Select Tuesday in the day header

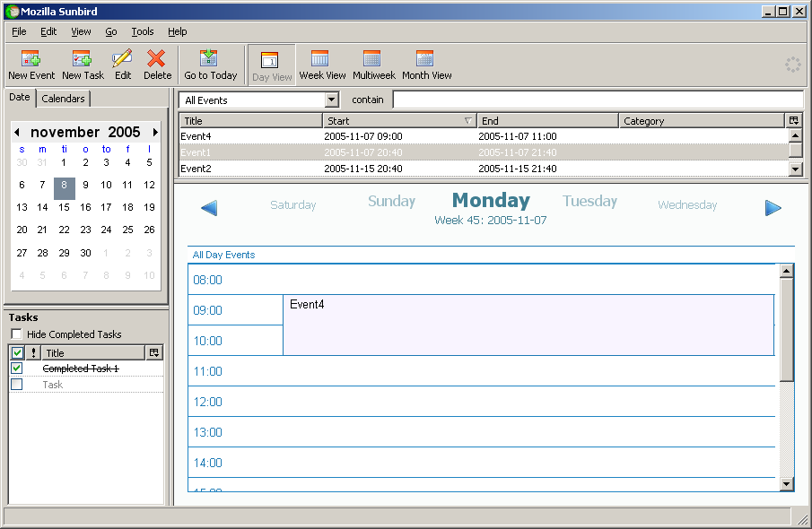coord(589,202)
